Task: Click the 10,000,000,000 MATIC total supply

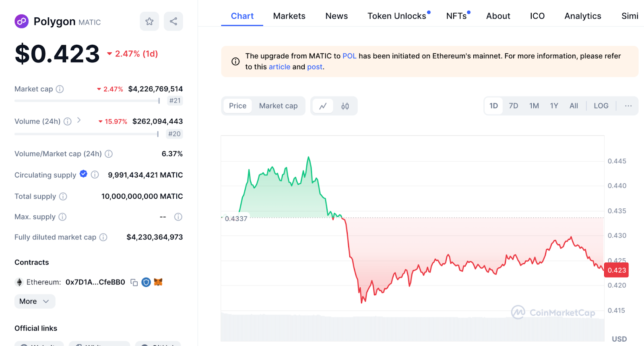Action: pyautogui.click(x=142, y=196)
